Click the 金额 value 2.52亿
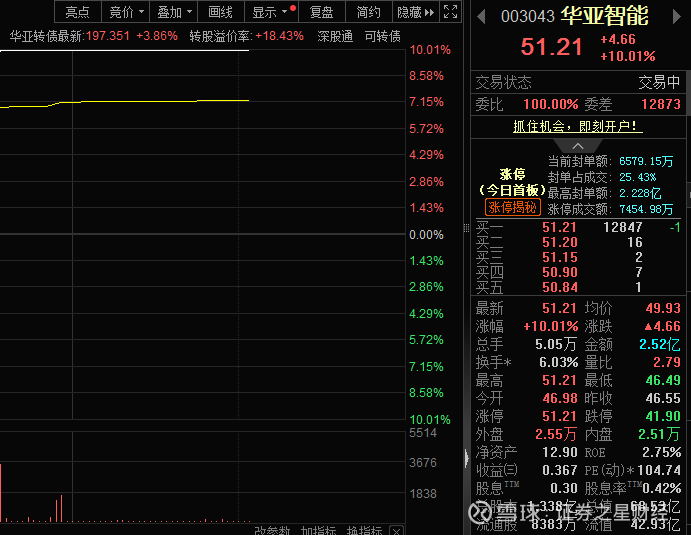Viewport: 691px width, 535px height. tap(660, 344)
